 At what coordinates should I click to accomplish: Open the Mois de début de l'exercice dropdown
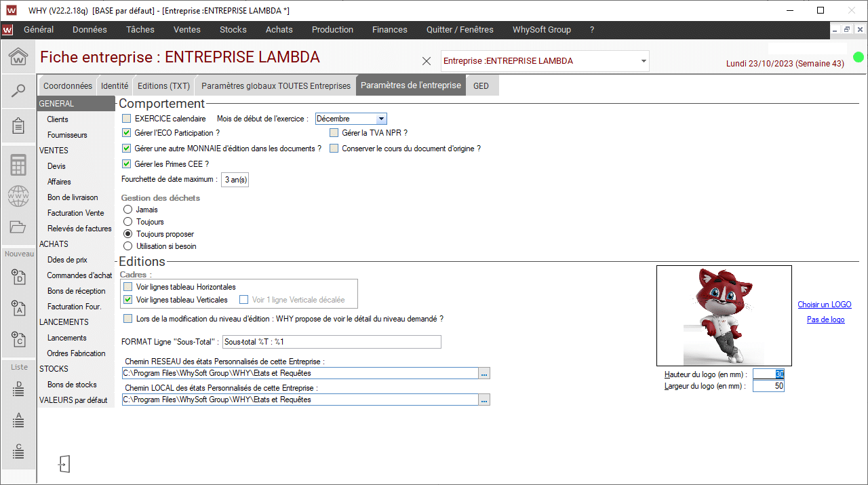point(381,119)
